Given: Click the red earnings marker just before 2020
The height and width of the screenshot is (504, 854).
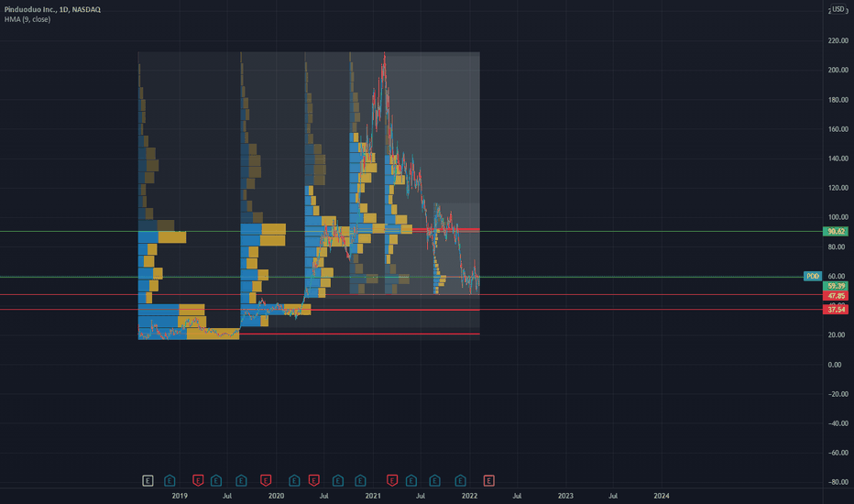Looking at the screenshot, I should coord(266,480).
